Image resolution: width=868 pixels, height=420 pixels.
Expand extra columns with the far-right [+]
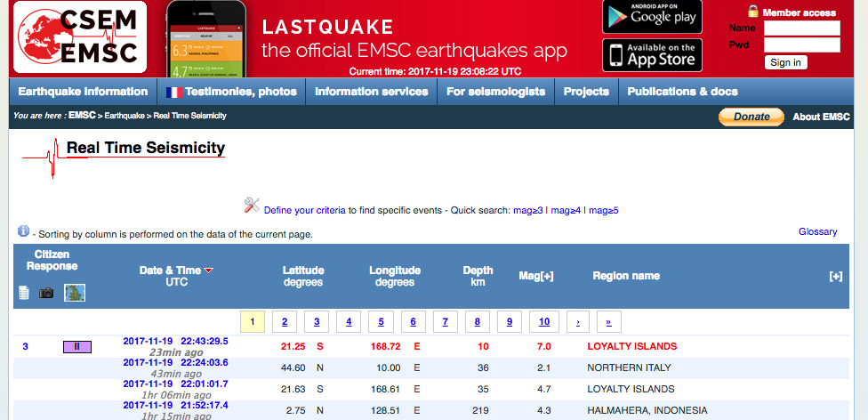[835, 276]
